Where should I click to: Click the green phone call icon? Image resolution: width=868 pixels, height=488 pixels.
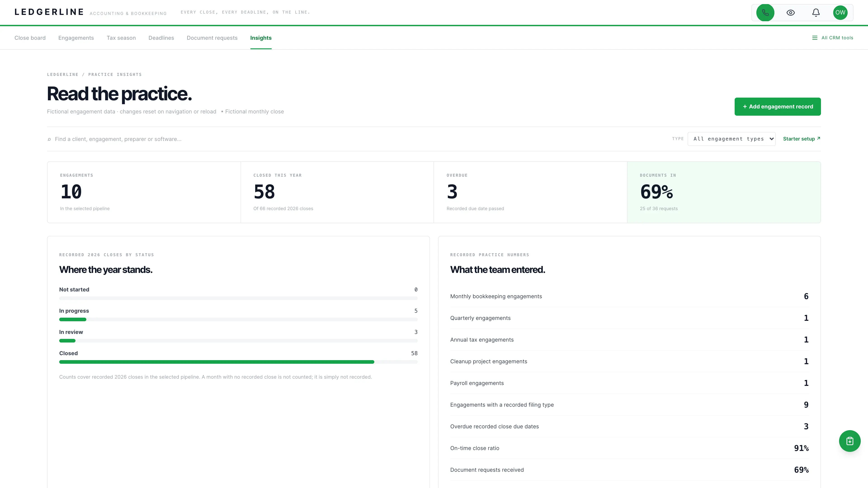[x=765, y=12]
